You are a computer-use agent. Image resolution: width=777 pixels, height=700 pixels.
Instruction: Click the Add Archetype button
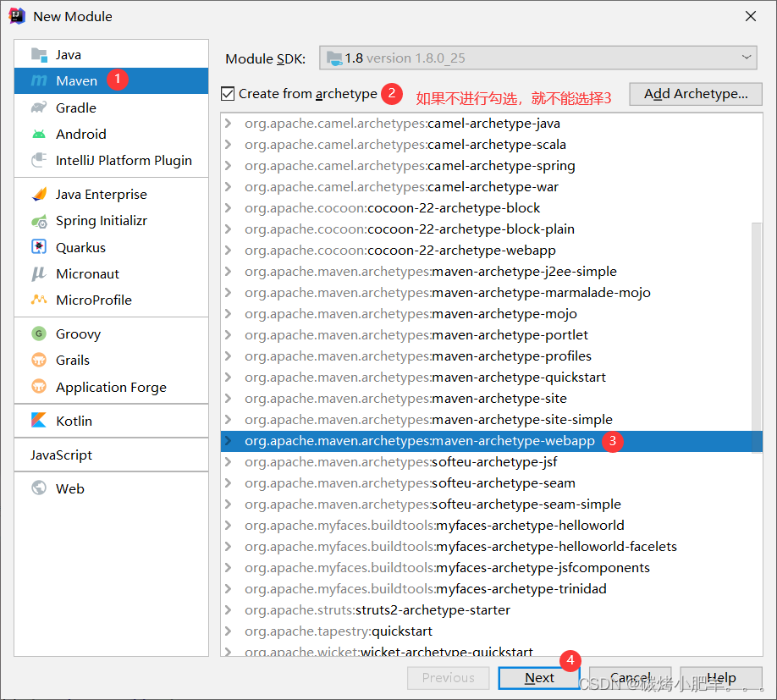click(x=696, y=94)
